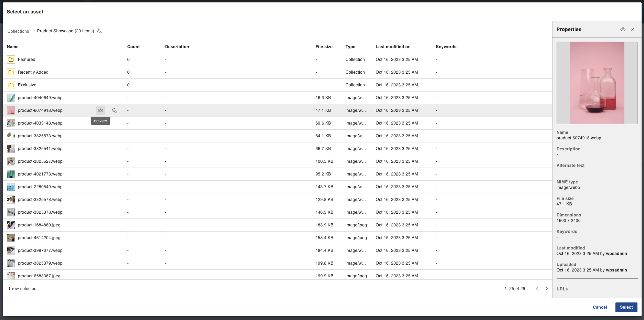Open the Recently Added collection folder
Screen dimensions: 644x320
(33, 72)
